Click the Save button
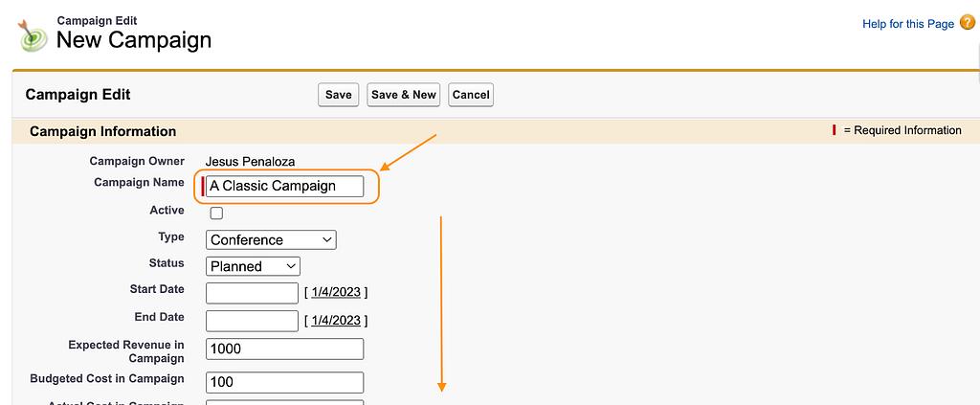The width and height of the screenshot is (980, 405). pos(338,95)
